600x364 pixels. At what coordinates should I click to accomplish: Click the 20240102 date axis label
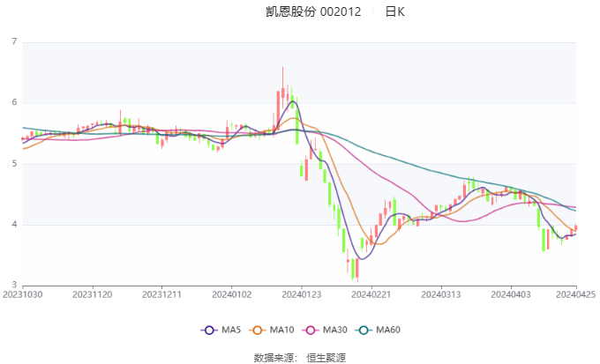tap(232, 294)
